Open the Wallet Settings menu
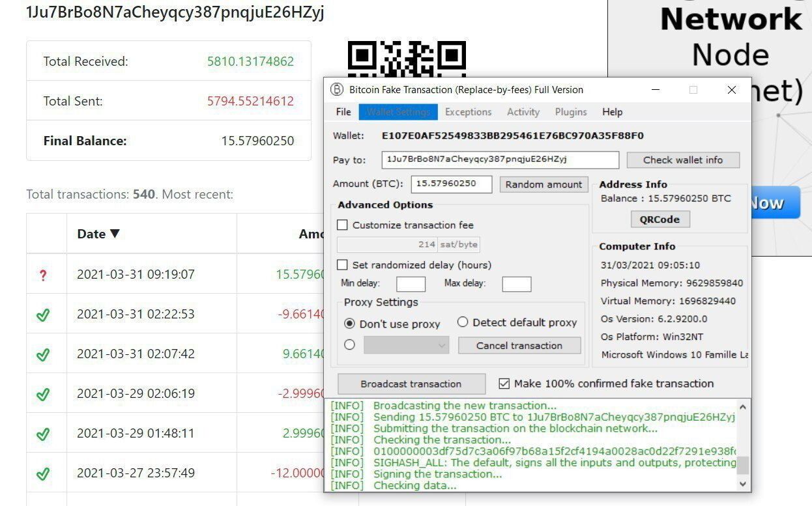Viewport: 812px width, 506px height. tap(398, 112)
